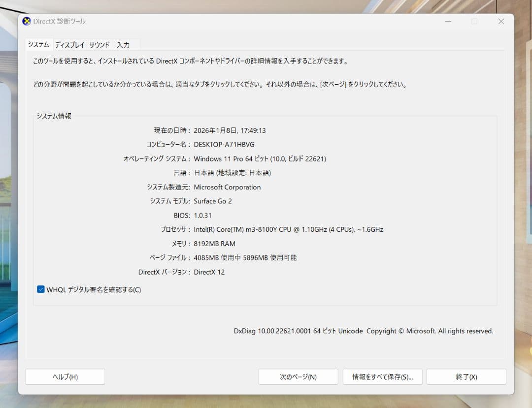Advance with the 次のページ(N) button
532x408 pixels.
click(x=298, y=377)
